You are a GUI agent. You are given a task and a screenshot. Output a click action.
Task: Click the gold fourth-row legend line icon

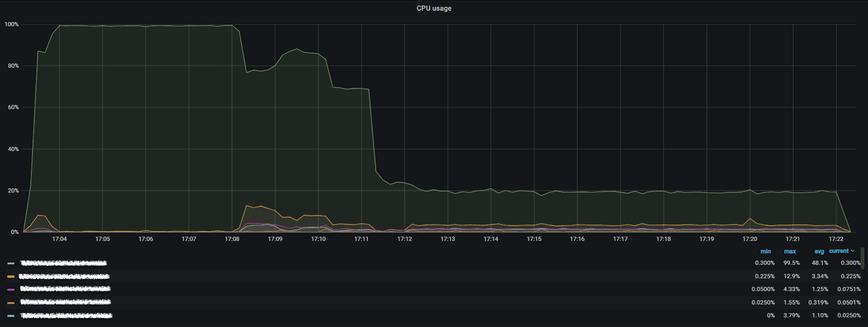pyautogui.click(x=10, y=302)
